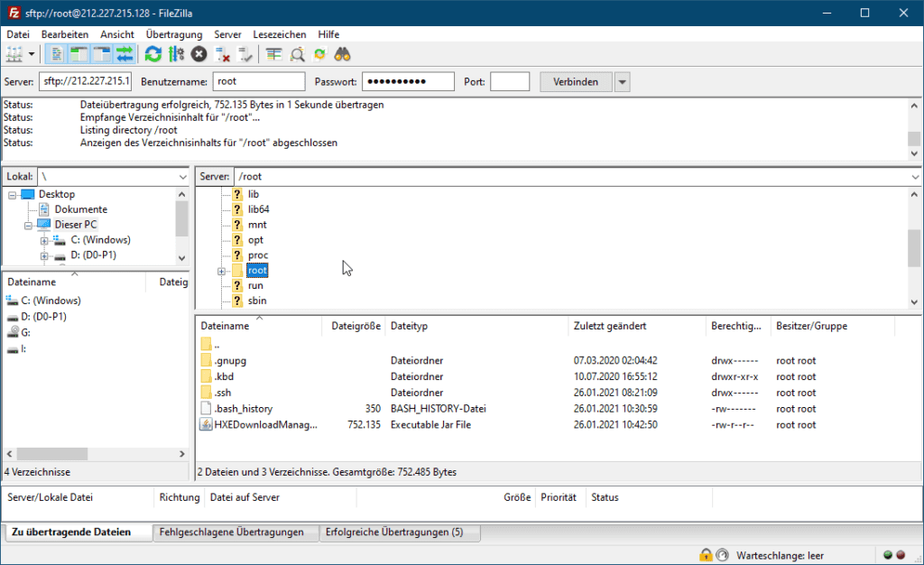Focus the quickconnect Server address field
This screenshot has height=565, width=924.
pos(86,81)
